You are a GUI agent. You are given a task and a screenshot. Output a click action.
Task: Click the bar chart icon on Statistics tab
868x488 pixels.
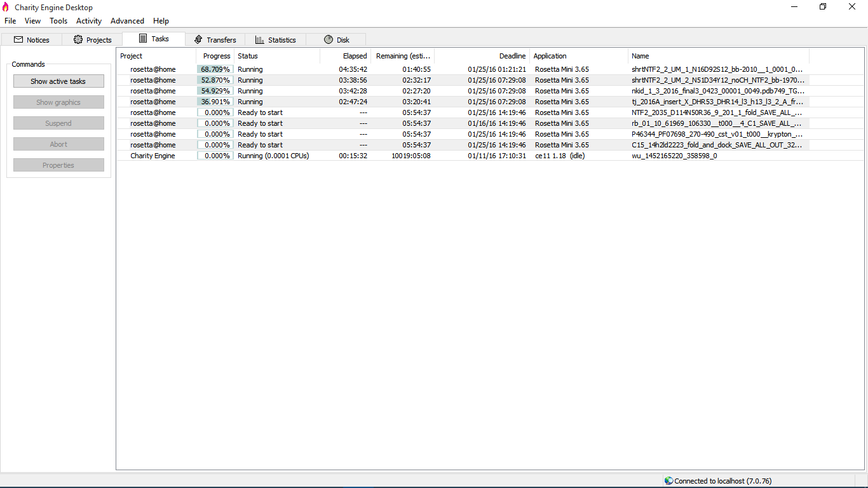point(260,39)
